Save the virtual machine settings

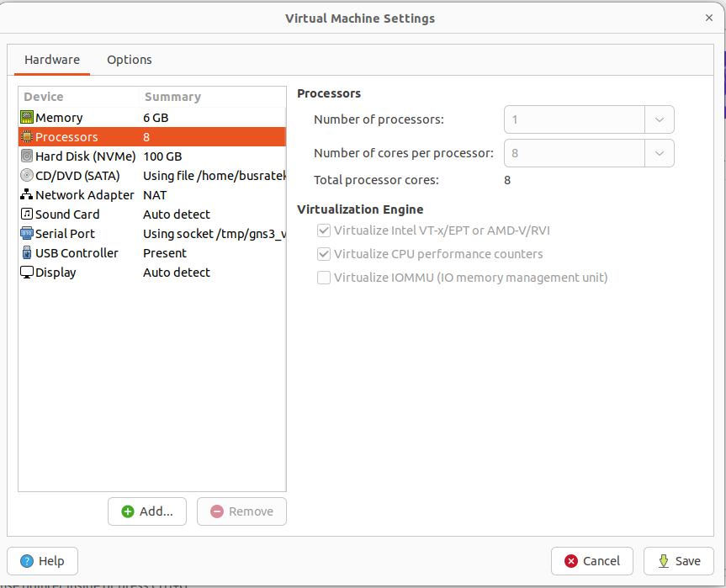[x=678, y=561]
